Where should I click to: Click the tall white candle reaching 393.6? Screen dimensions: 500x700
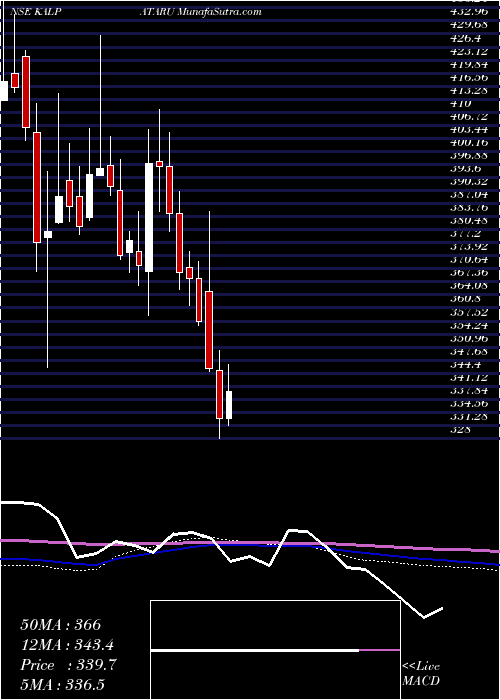coord(149,217)
